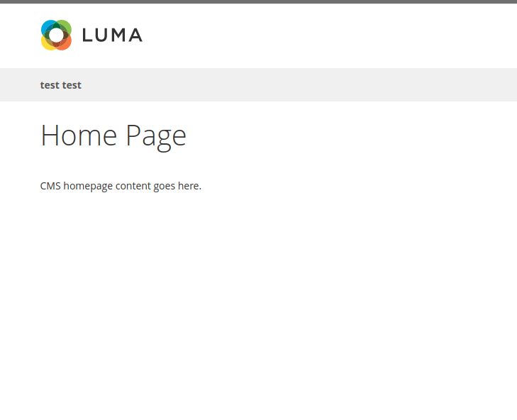The image size is (517, 420).
Task: Click the word 'Home' in page title
Action: [x=79, y=135]
